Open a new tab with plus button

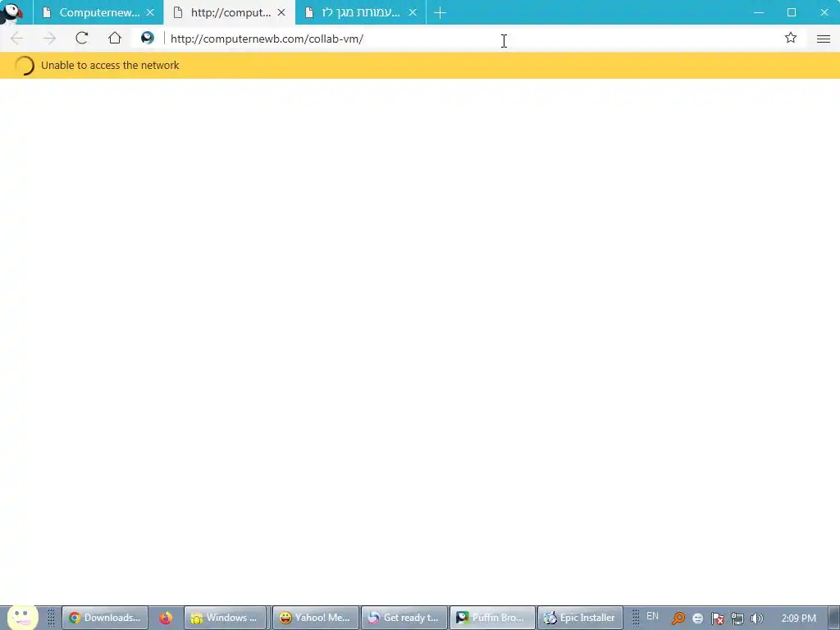click(x=440, y=12)
